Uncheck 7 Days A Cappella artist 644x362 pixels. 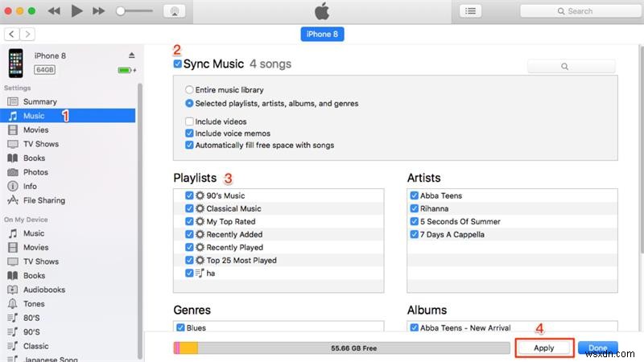414,234
